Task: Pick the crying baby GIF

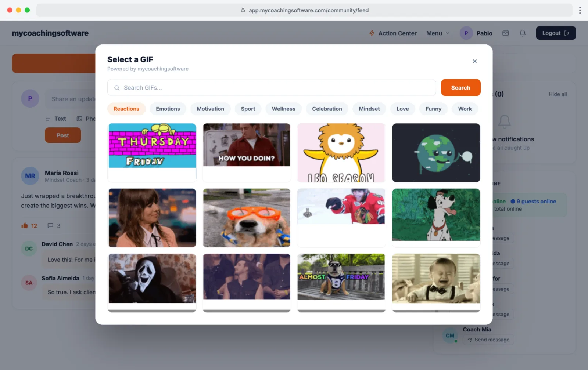Action: [x=436, y=283]
